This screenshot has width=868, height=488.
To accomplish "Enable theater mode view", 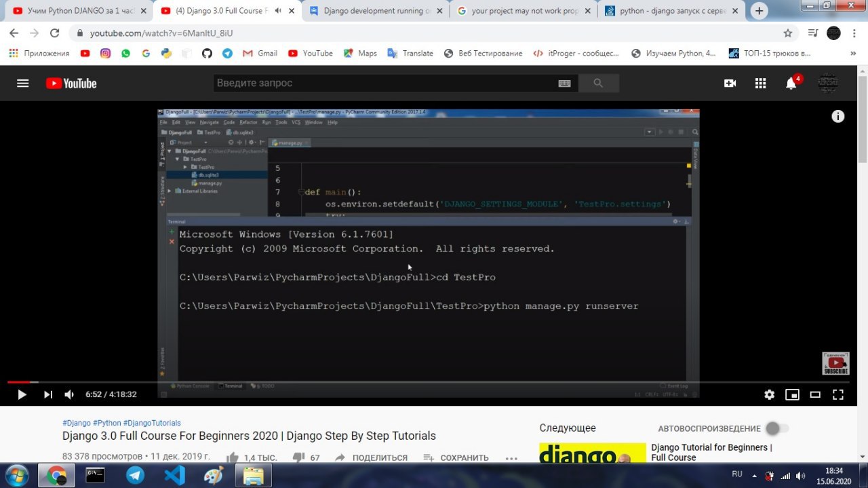I will click(x=815, y=394).
